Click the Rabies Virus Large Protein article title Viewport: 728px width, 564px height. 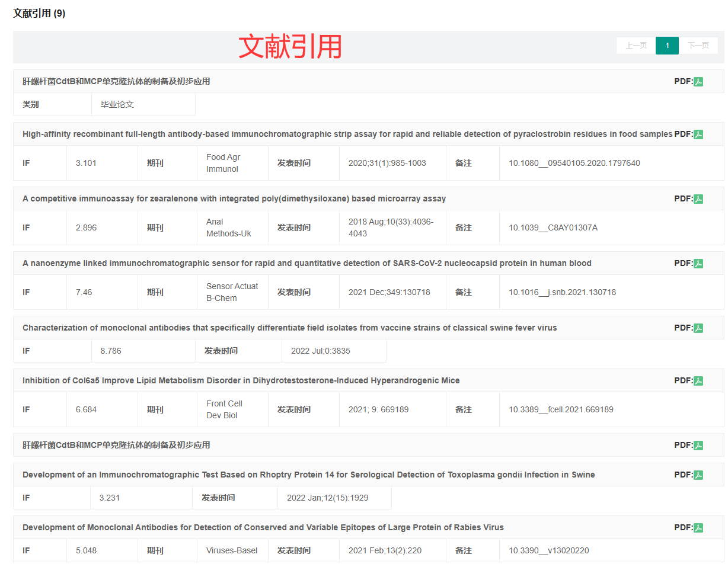(x=263, y=528)
